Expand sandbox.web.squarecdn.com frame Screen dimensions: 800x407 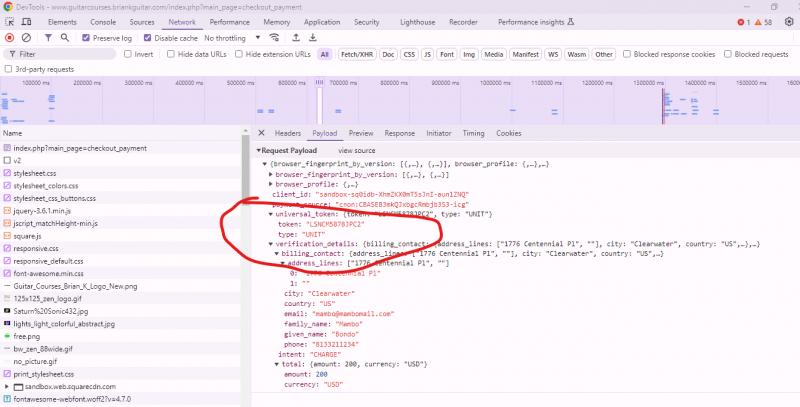point(7,387)
